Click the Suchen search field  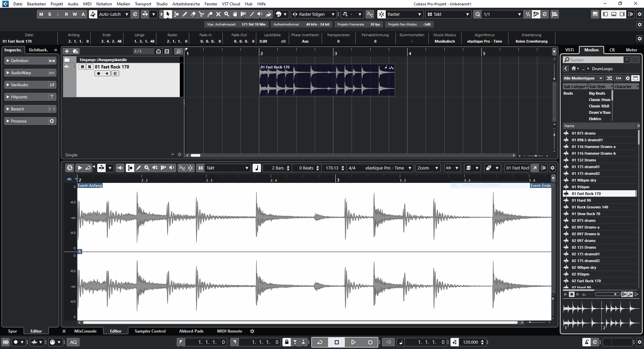594,60
